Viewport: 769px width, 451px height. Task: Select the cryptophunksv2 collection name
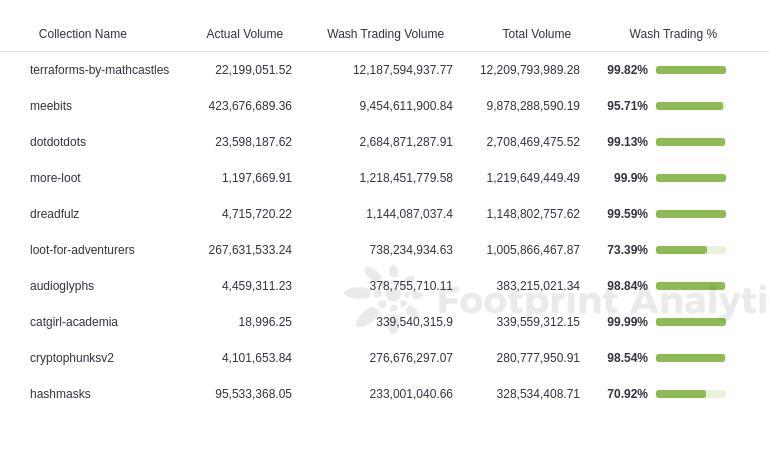(72, 358)
